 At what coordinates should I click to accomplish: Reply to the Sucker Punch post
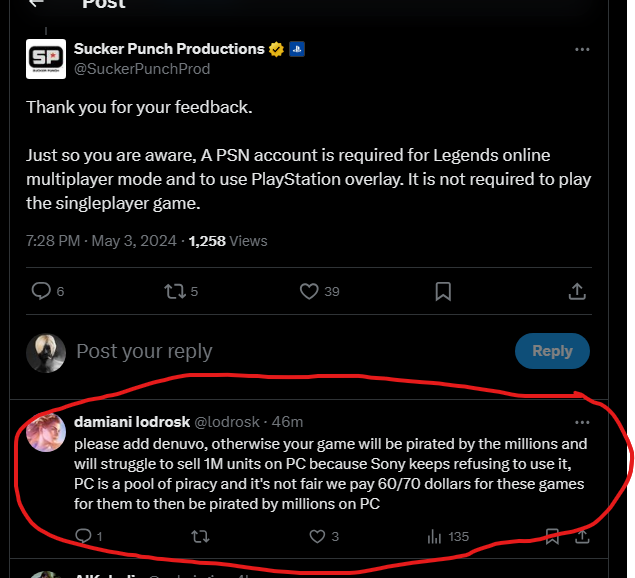tap(41, 291)
